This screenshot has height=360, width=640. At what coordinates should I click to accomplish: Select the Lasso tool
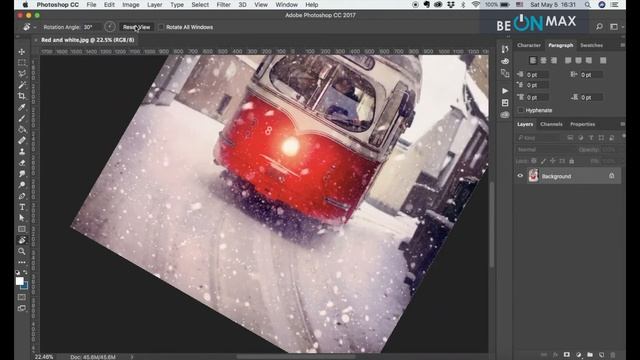(22, 73)
